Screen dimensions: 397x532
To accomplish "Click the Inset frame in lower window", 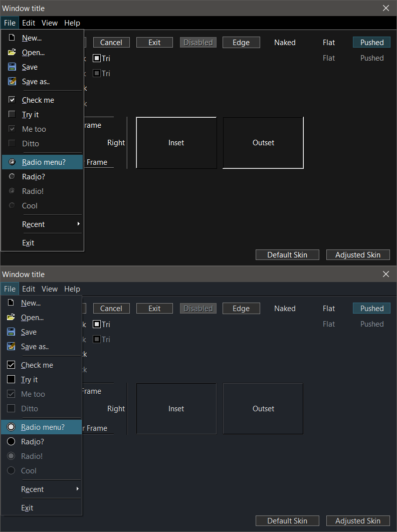I will click(x=176, y=409).
